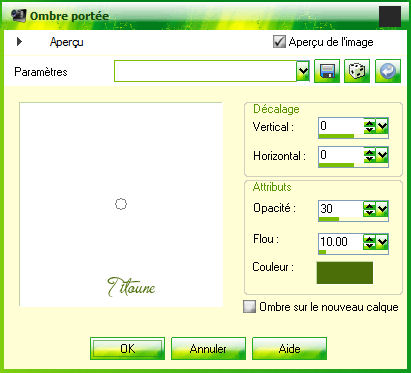Click the save preset floppy disk icon
Screen dimensions: 411x373
tap(327, 71)
